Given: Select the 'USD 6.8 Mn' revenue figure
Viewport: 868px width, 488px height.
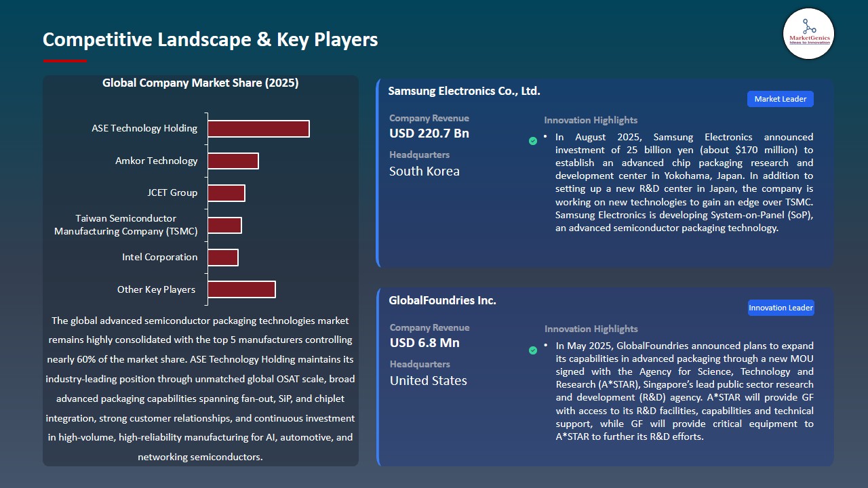Looking at the screenshot, I should (x=424, y=342).
